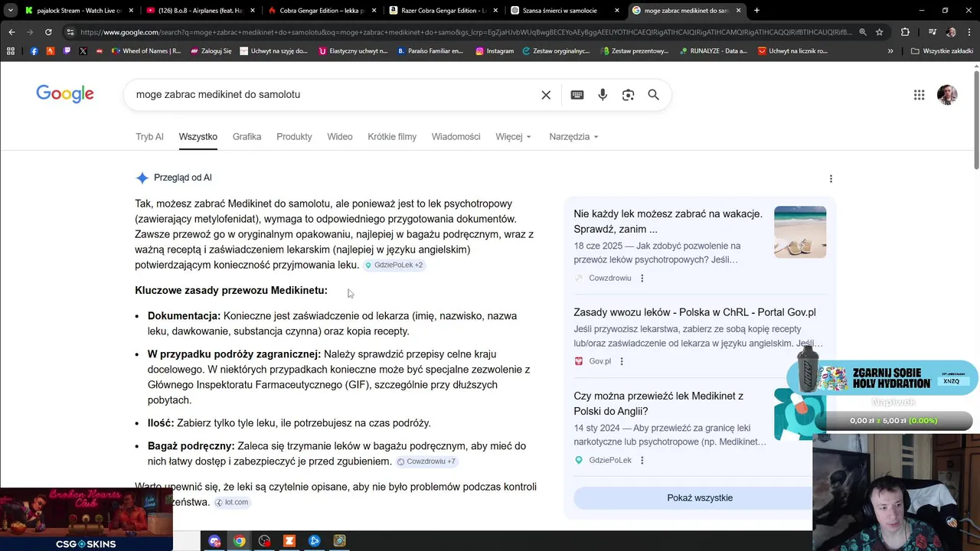This screenshot has height=551, width=980.
Task: Start voice search with the microphone icon
Action: coord(603,95)
